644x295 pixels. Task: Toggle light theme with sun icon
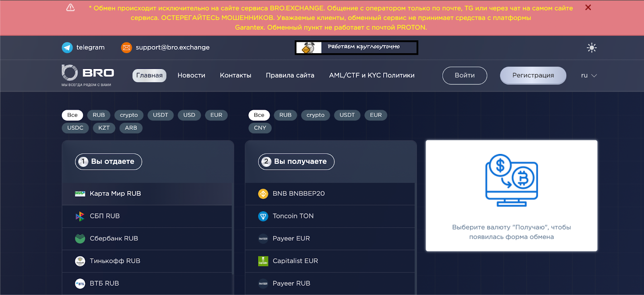click(x=591, y=48)
